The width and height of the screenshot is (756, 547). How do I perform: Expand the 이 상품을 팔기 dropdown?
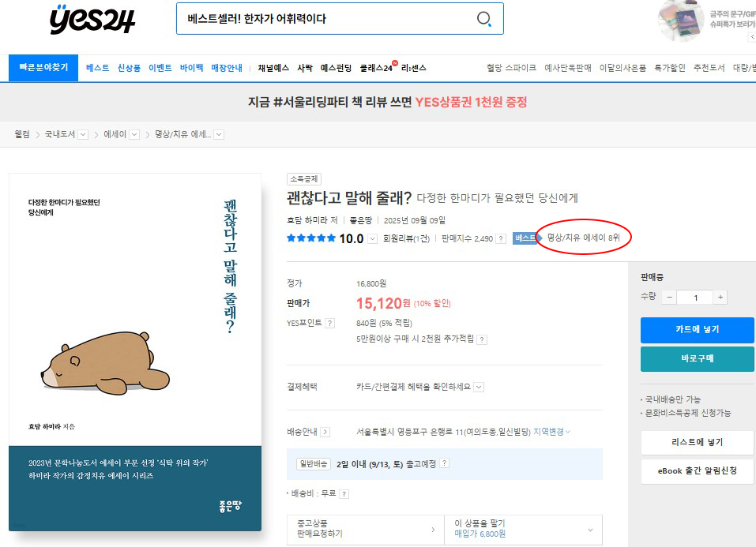click(523, 530)
